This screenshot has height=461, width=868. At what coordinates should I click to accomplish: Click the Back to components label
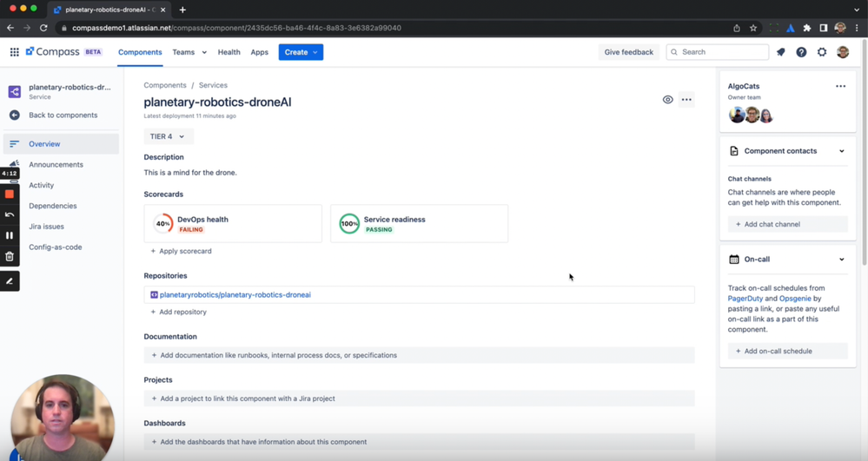pos(63,115)
